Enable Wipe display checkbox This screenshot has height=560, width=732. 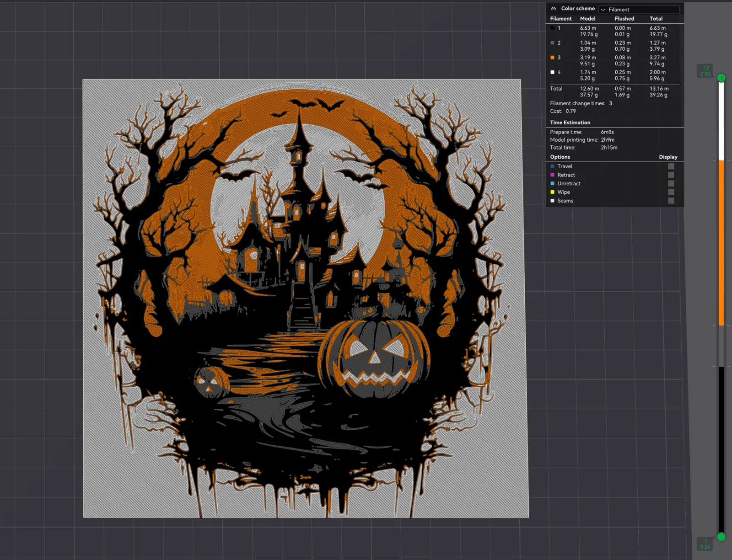pyautogui.click(x=671, y=192)
